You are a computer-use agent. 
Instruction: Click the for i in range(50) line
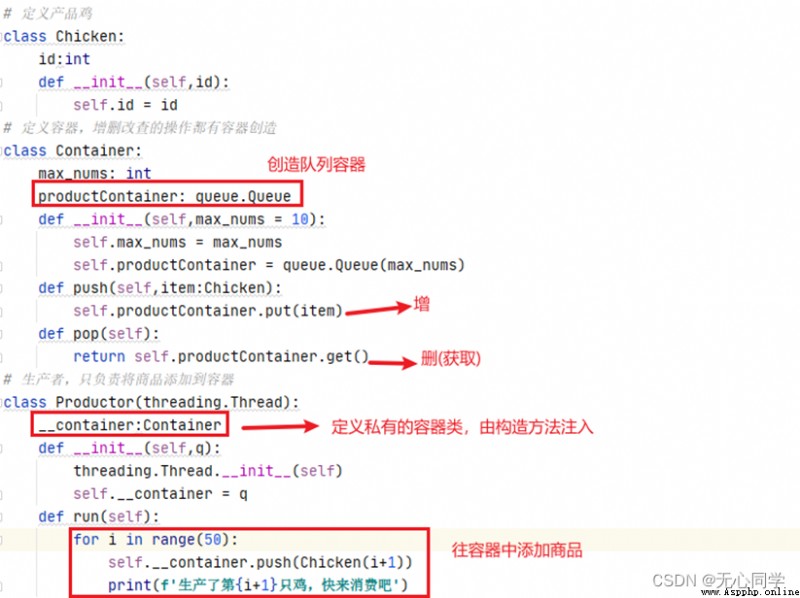click(x=156, y=539)
